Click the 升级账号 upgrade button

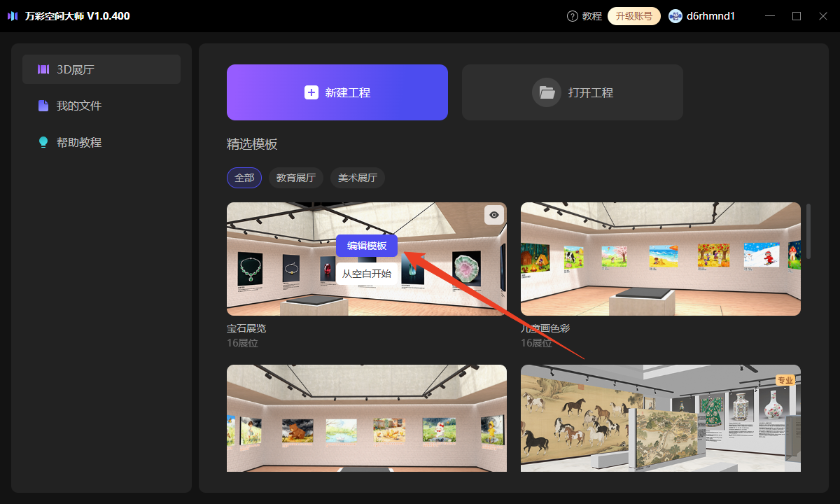coord(633,15)
